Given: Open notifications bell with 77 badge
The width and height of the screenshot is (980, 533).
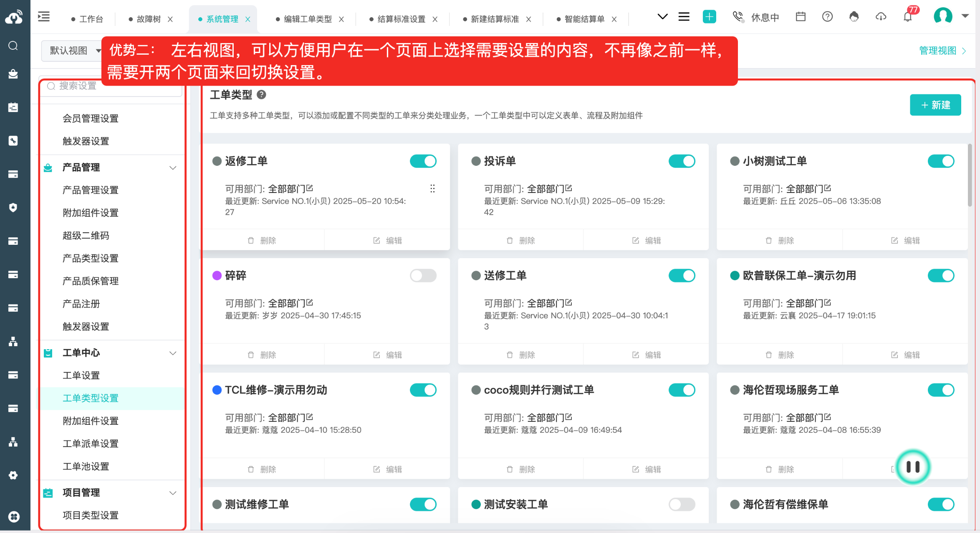Looking at the screenshot, I should (908, 17).
